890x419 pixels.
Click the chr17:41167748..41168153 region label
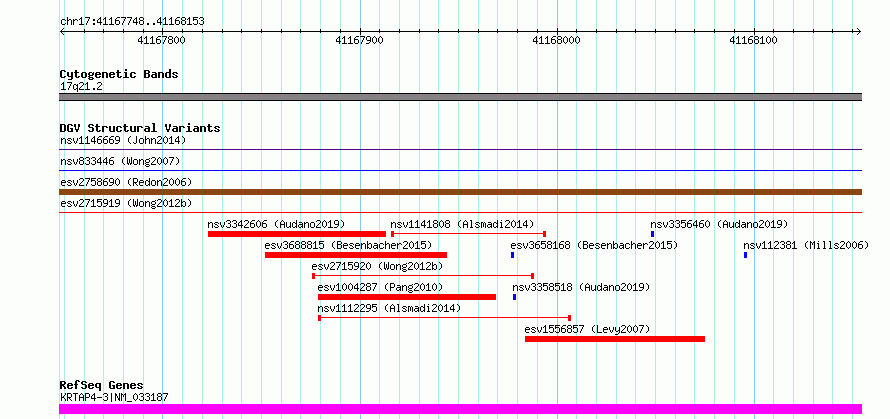click(x=132, y=22)
